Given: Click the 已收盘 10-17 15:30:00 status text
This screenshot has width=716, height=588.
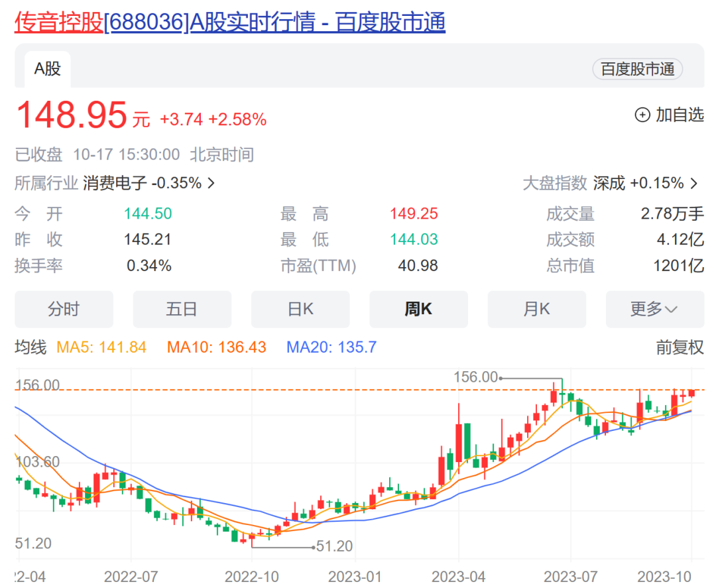Looking at the screenshot, I should tap(134, 154).
